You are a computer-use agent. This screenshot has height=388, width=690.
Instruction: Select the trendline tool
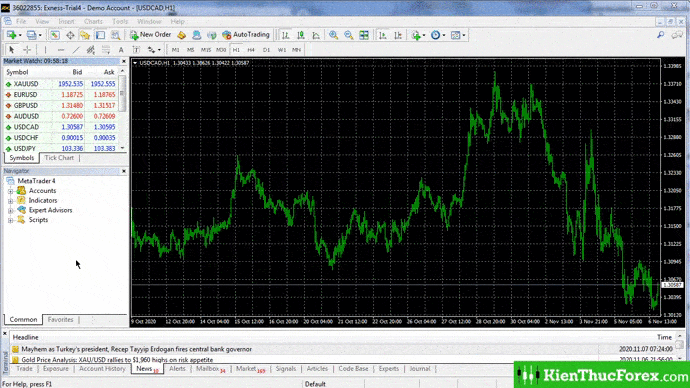click(76, 50)
